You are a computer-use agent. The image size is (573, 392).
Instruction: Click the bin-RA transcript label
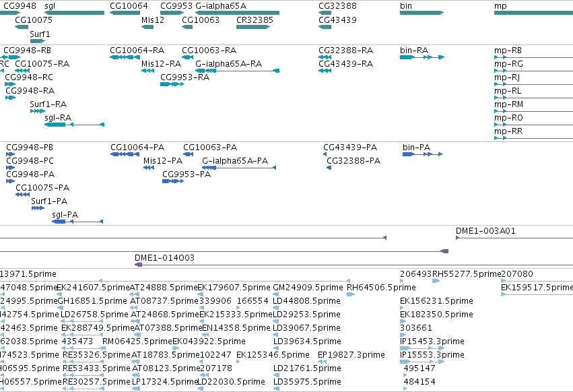coord(414,51)
